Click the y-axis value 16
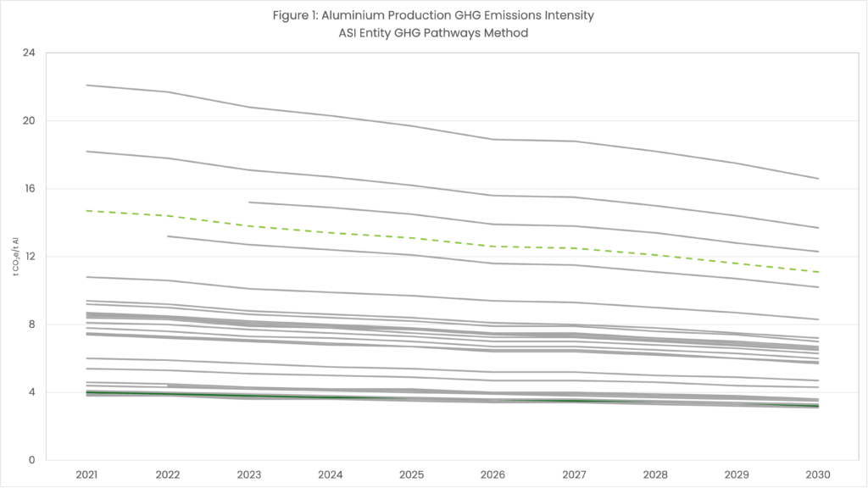868x488 pixels. [x=29, y=188]
